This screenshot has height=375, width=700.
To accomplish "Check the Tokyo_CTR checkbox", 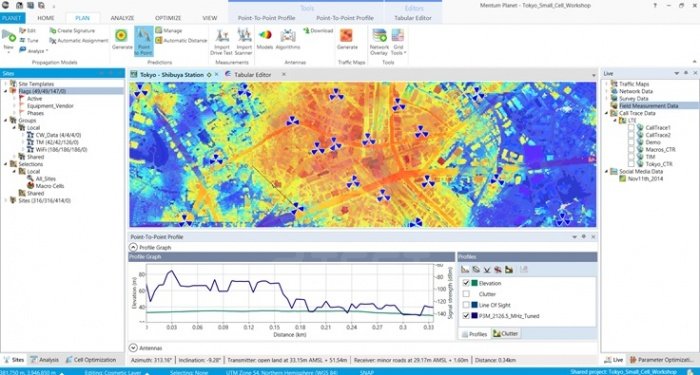I will 631,164.
